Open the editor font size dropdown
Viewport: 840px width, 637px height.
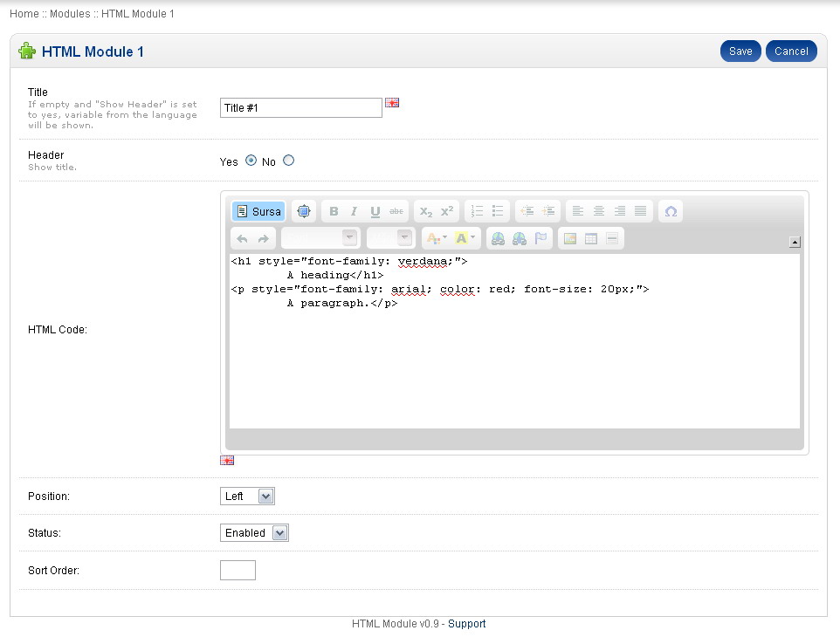pos(390,238)
